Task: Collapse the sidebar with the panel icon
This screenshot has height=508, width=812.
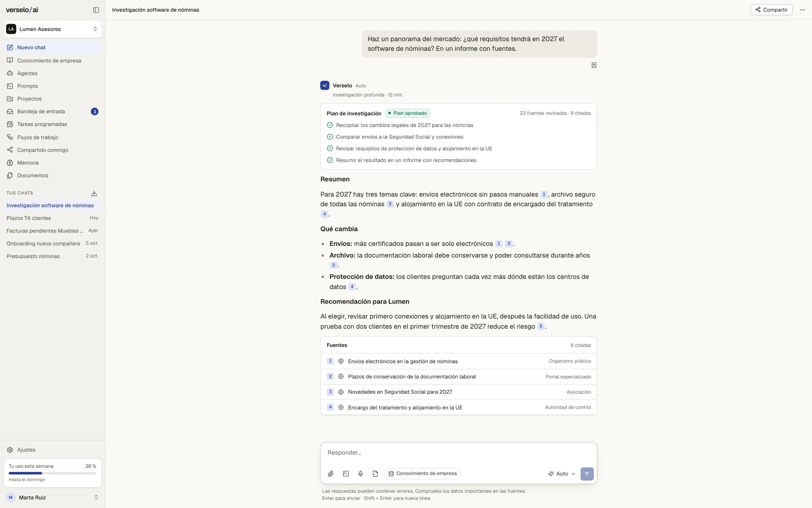Action: tap(96, 10)
